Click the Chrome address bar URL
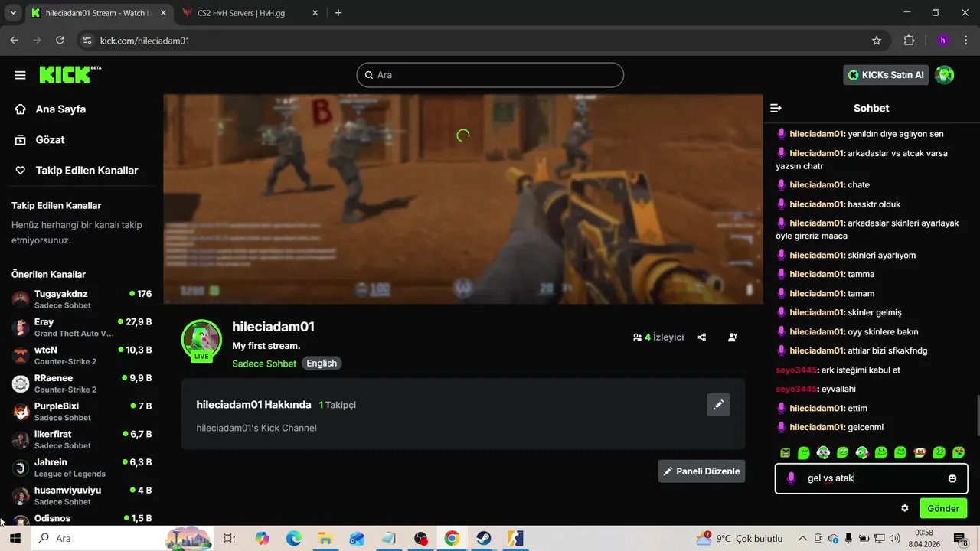 point(145,41)
